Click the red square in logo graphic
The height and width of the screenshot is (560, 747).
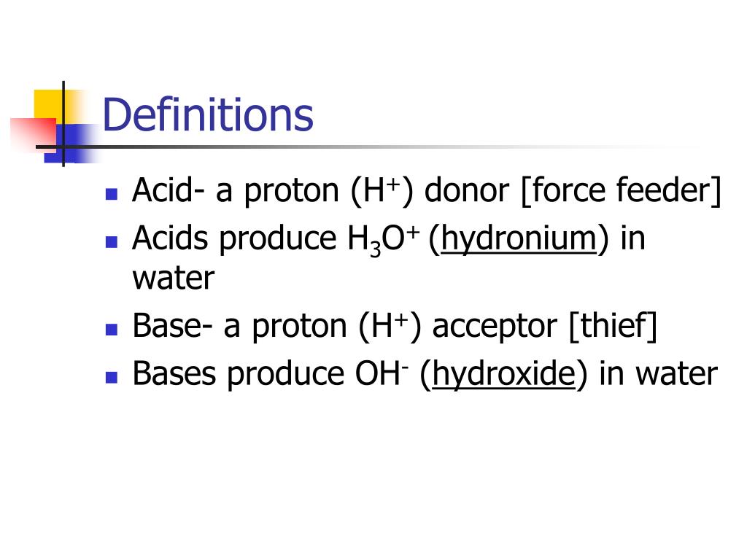[x=34, y=133]
